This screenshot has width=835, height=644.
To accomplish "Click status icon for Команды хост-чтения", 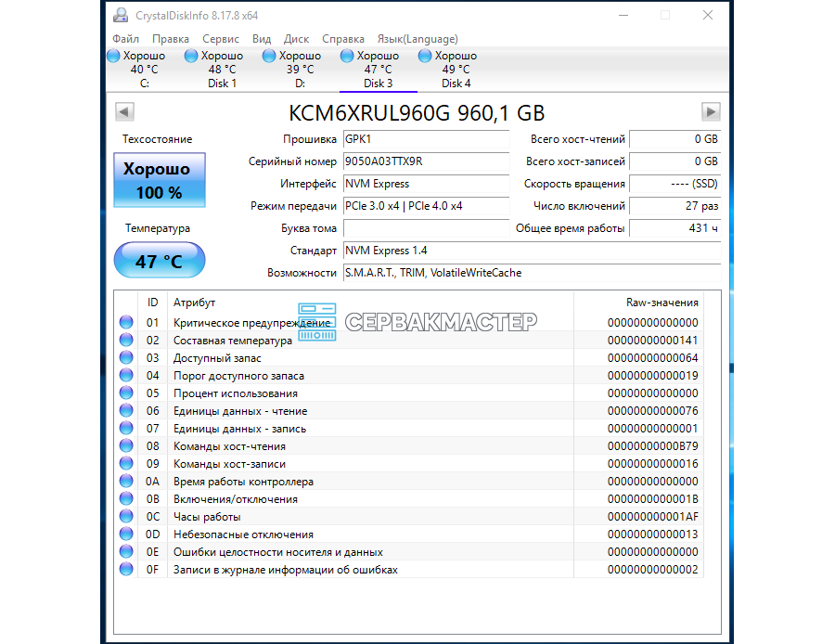I will tap(126, 445).
